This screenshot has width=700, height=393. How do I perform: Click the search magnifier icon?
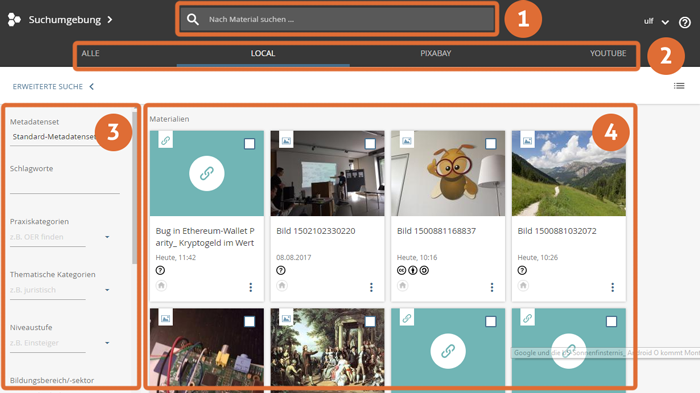(193, 19)
